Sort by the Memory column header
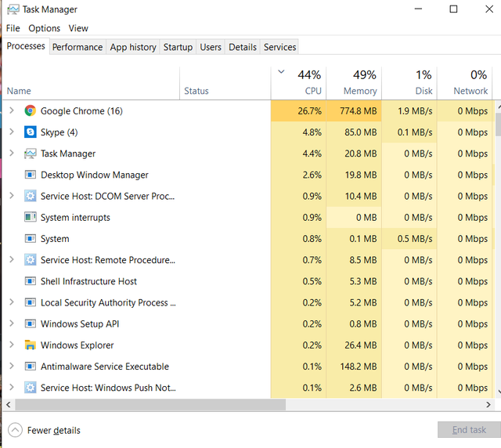Screen dimensions: 501x448 tap(354, 83)
